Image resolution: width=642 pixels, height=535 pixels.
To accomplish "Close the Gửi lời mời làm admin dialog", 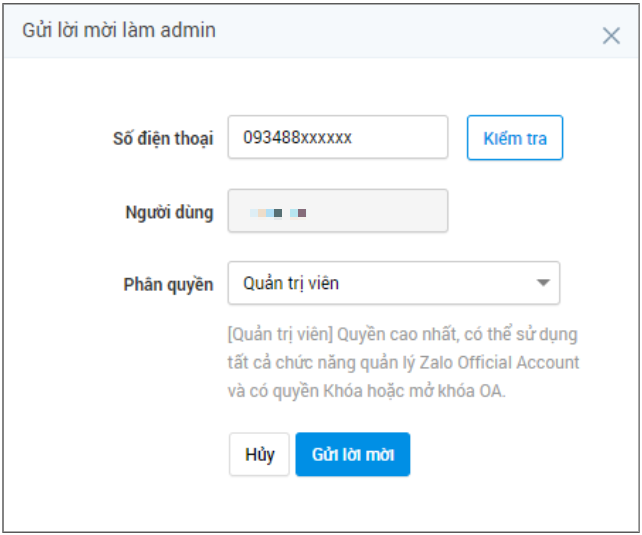I will (611, 36).
